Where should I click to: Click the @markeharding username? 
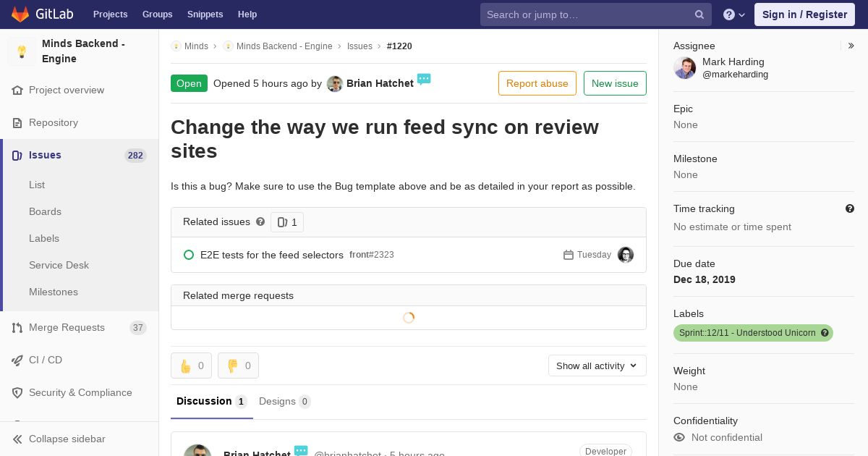point(735,75)
